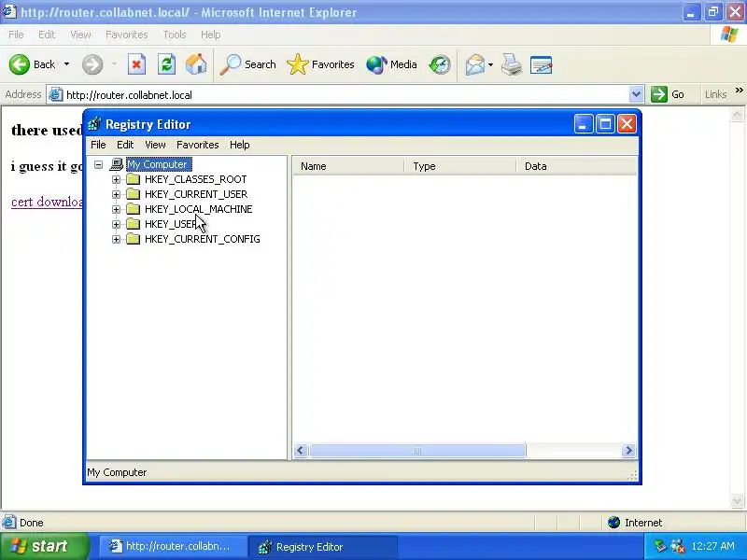Screen dimensions: 747x560
Task: Open Registry Editor Help menu
Action: [240, 145]
